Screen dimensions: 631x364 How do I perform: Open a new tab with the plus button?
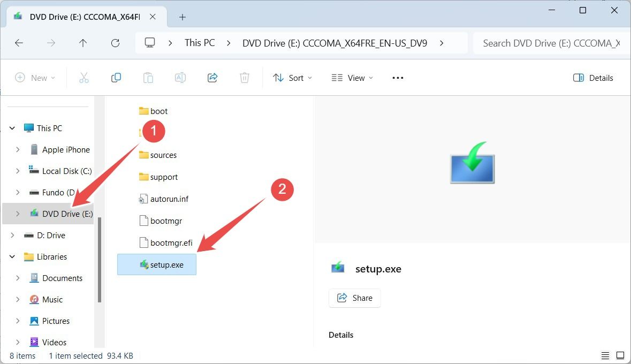[x=182, y=17]
